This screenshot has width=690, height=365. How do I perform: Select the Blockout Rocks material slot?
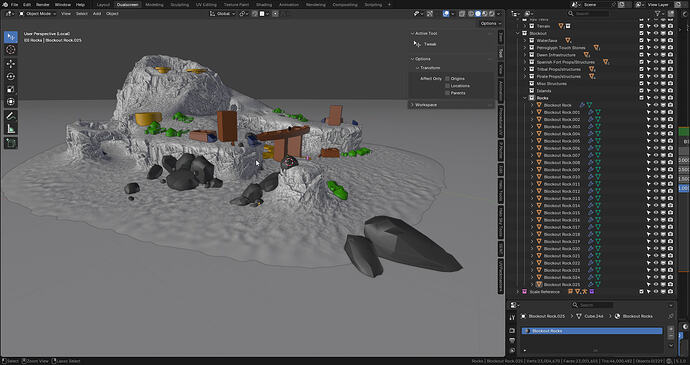point(592,331)
